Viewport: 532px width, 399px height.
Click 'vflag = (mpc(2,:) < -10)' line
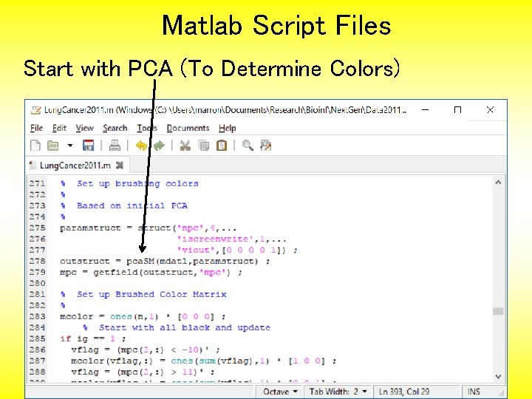tap(137, 349)
